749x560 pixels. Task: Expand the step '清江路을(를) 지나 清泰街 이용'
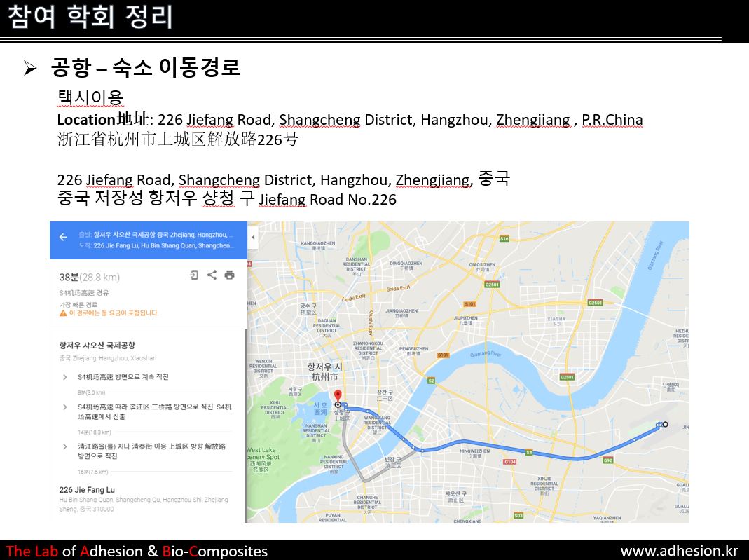(x=65, y=446)
